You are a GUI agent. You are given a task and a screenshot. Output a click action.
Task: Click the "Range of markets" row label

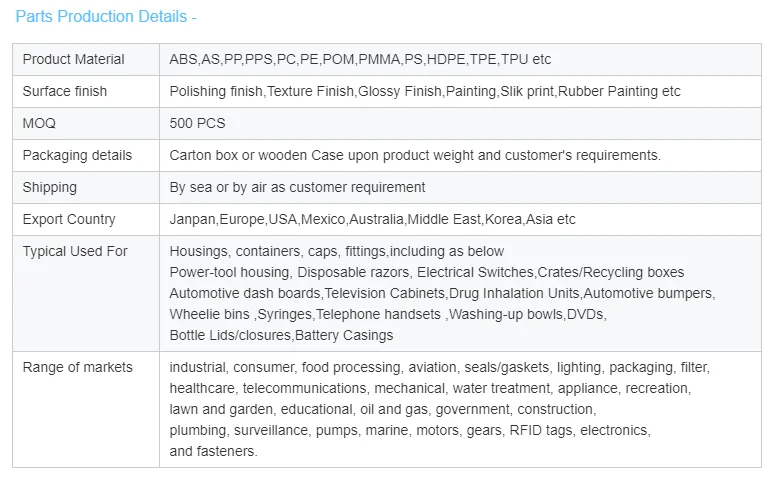coord(77,367)
